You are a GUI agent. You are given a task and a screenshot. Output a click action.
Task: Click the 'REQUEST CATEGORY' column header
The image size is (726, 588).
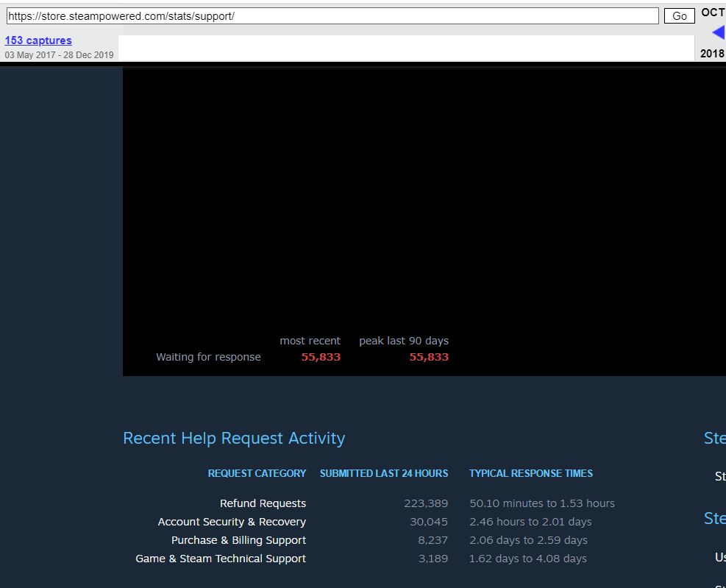(257, 473)
